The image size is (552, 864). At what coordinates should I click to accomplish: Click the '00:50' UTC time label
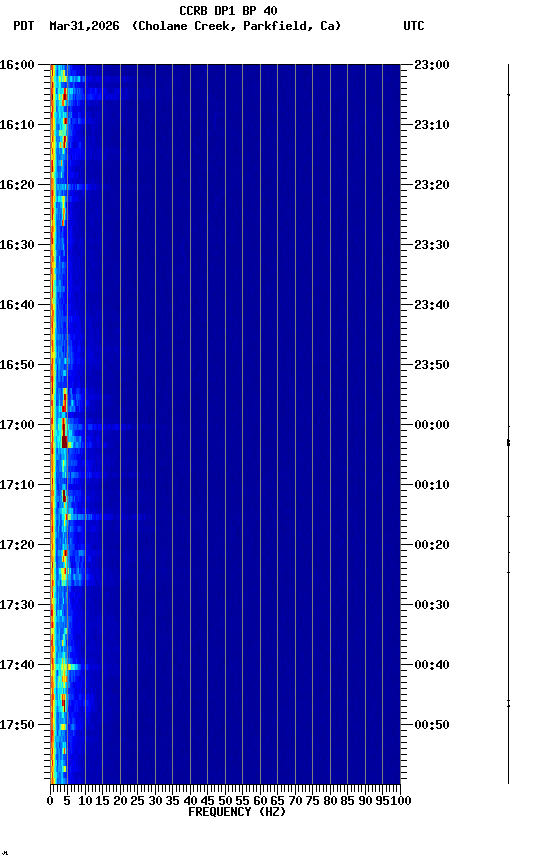pyautogui.click(x=432, y=725)
